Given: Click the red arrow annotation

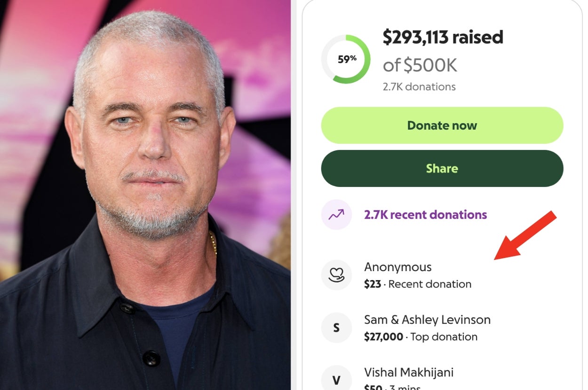Looking at the screenshot, I should (525, 235).
